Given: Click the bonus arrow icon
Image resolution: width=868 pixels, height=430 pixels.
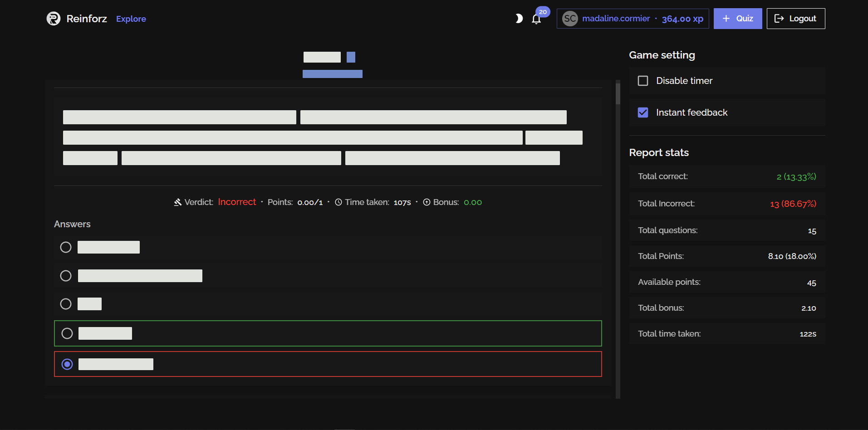Looking at the screenshot, I should tap(427, 202).
